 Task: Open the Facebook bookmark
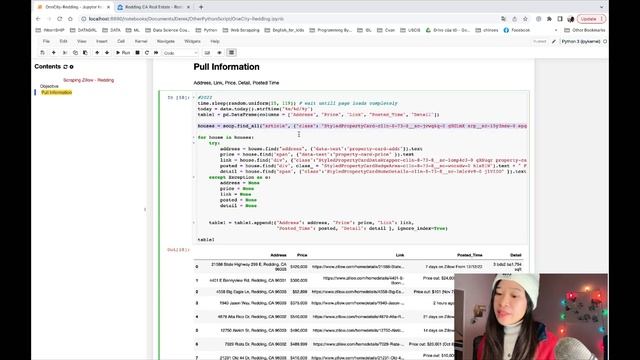coord(517,30)
